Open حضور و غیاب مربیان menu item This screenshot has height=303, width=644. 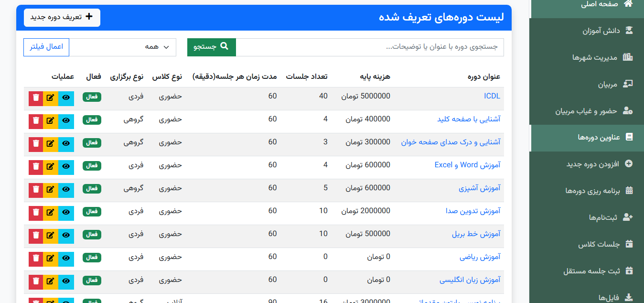pos(587,111)
